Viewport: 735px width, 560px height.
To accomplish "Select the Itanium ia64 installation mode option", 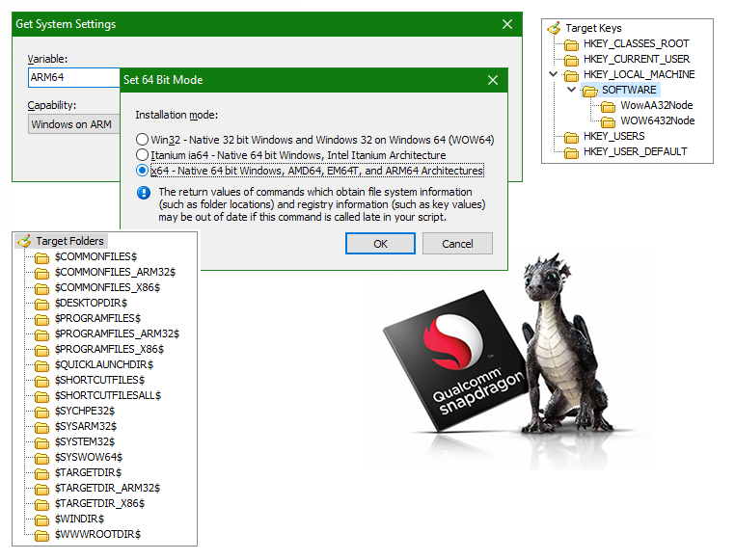I will 142,155.
